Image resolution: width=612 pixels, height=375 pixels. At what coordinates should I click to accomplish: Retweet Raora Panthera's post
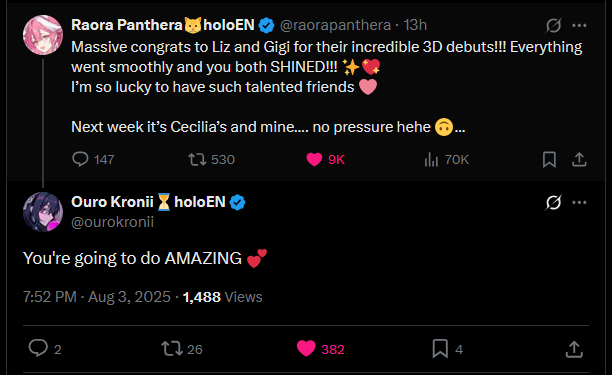(197, 159)
